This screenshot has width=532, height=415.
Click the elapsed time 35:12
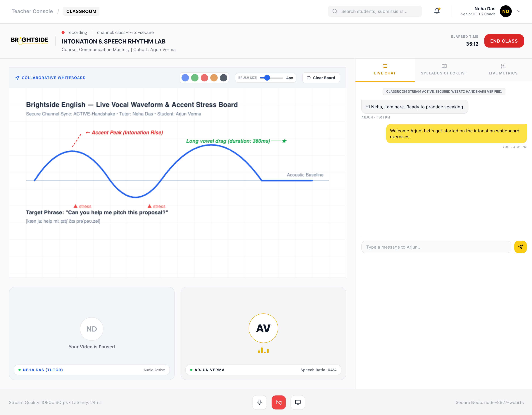click(472, 44)
